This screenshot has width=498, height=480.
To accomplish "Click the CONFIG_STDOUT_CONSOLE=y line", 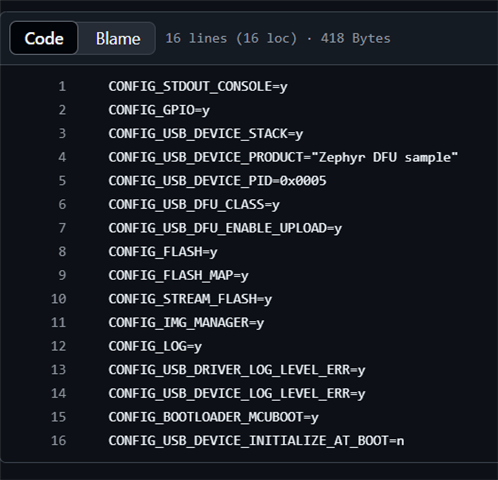I will click(198, 87).
